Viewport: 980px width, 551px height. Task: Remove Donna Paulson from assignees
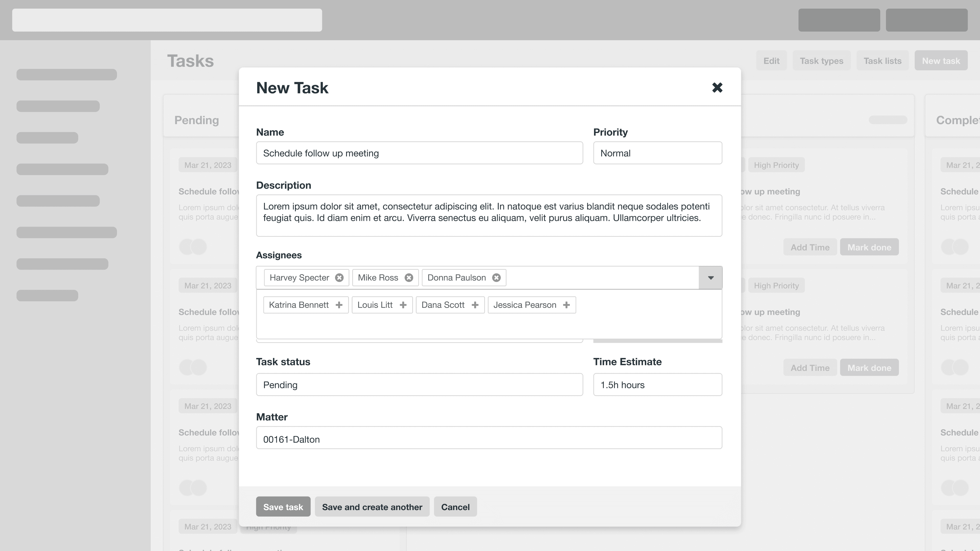[x=496, y=278]
